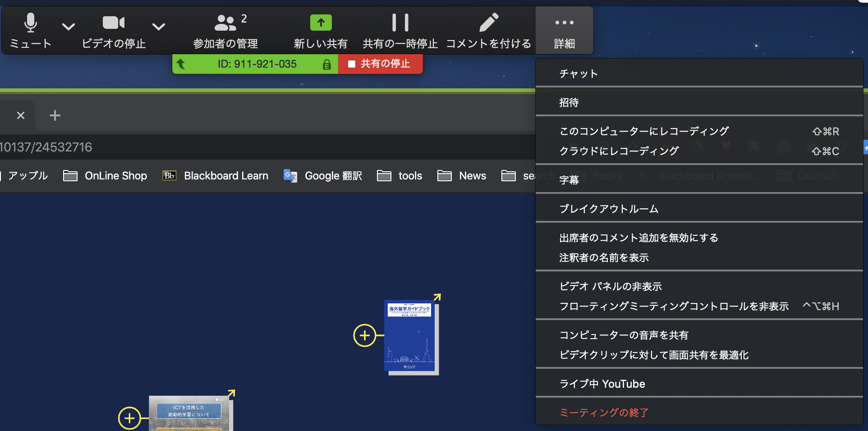This screenshot has width=868, height=431.
Task: Open the participants management icon
Action: pos(225,23)
